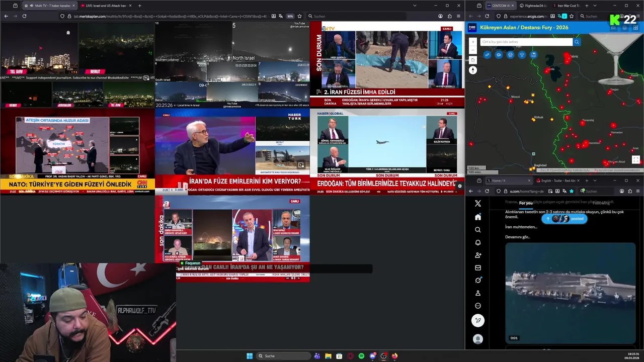Open new tab in ArcGIS browser window
644x362 pixels.
click(x=587, y=6)
